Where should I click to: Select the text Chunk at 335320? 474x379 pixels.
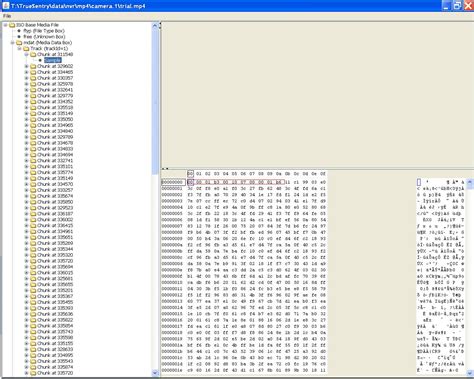[55, 255]
